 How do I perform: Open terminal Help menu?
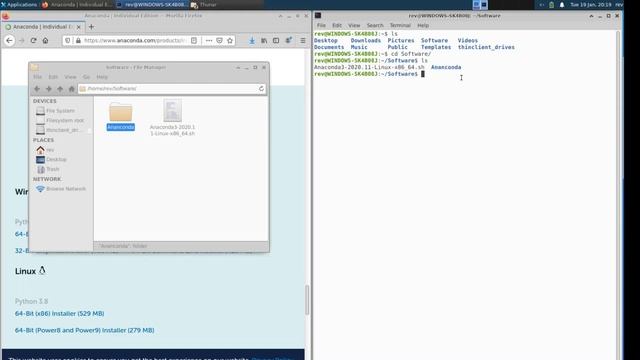[423, 25]
